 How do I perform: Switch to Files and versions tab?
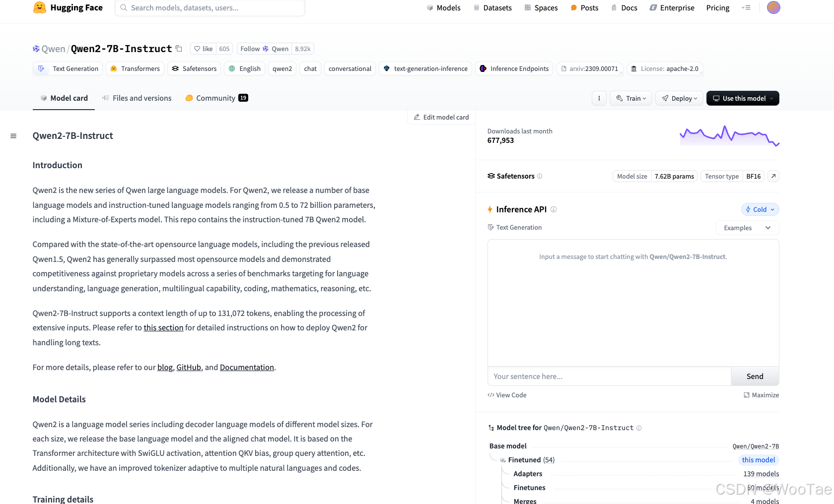coord(137,98)
